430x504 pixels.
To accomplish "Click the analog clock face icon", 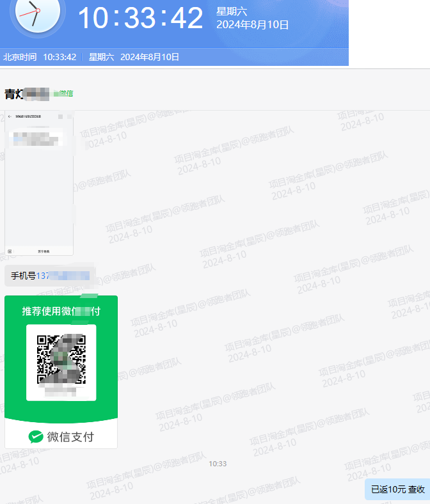I will (x=38, y=12).
